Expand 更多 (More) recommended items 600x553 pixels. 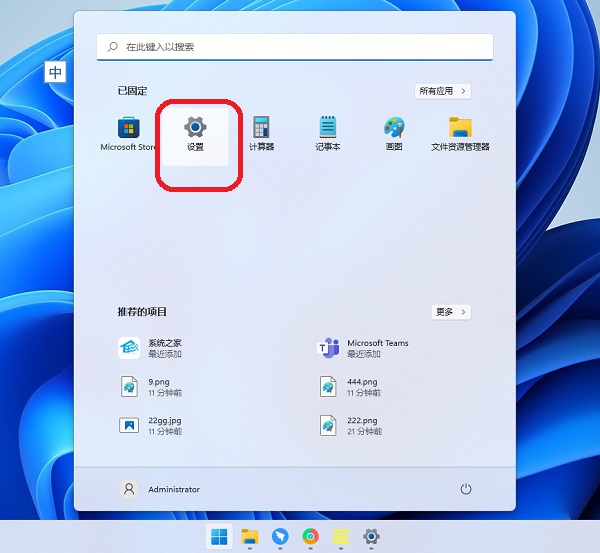click(x=450, y=312)
